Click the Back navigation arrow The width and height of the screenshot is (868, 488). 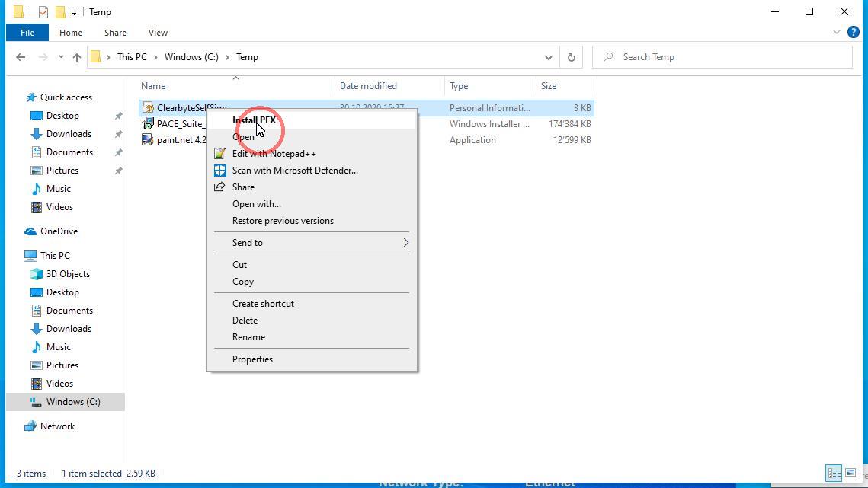21,57
